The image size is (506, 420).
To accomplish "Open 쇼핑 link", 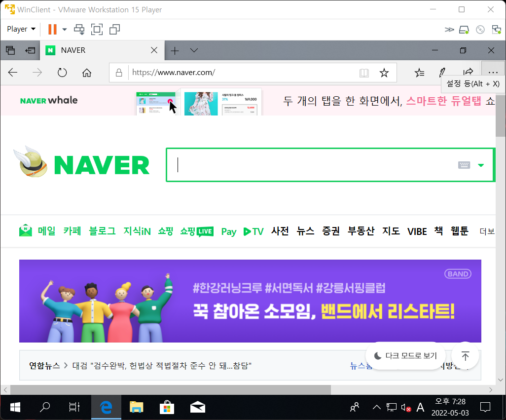I will point(166,231).
